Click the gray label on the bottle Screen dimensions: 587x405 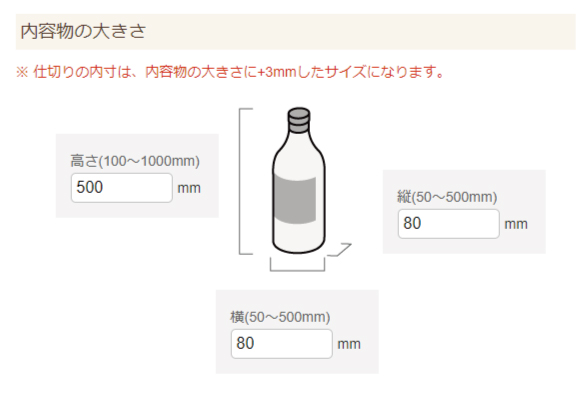click(295, 198)
